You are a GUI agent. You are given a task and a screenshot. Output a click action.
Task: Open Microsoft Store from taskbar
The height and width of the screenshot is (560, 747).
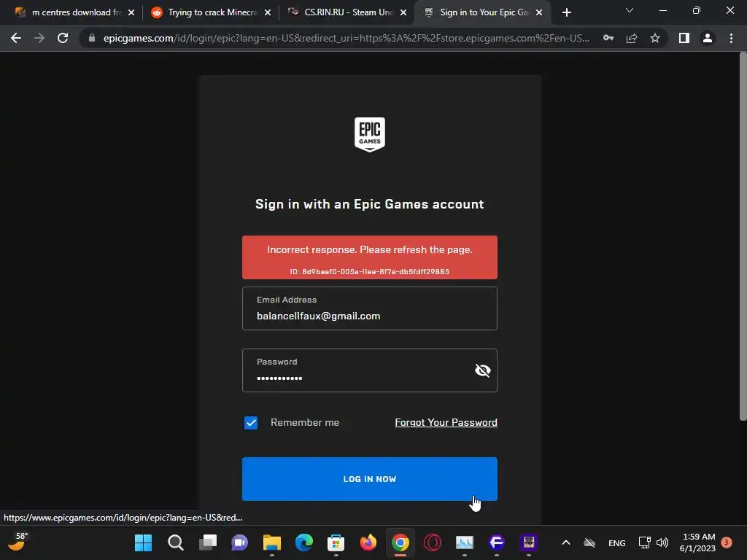click(x=336, y=542)
